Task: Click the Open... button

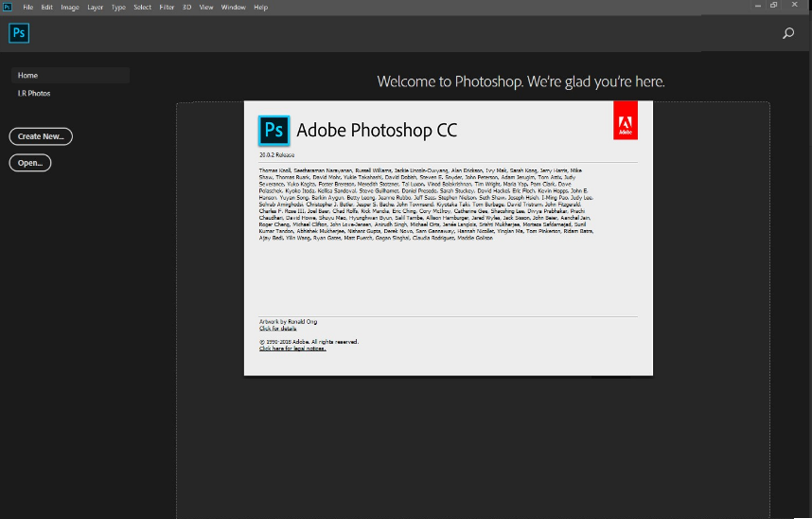Action: coord(30,163)
